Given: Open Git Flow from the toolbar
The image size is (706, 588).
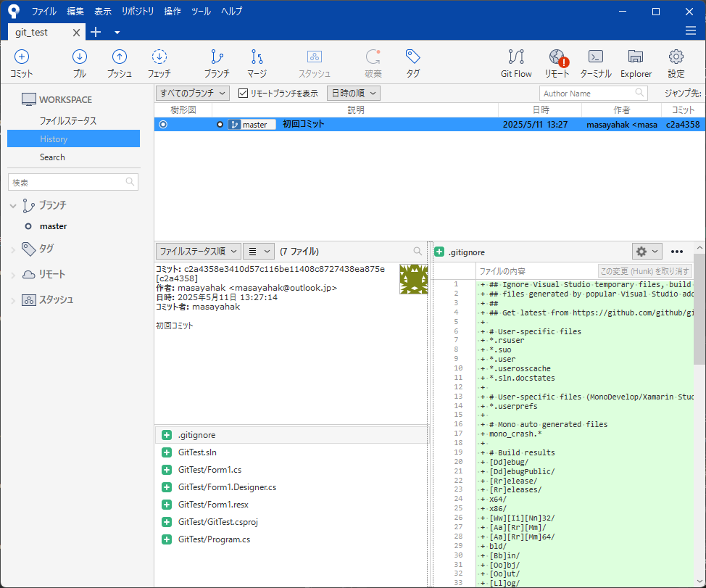Looking at the screenshot, I should point(516,64).
